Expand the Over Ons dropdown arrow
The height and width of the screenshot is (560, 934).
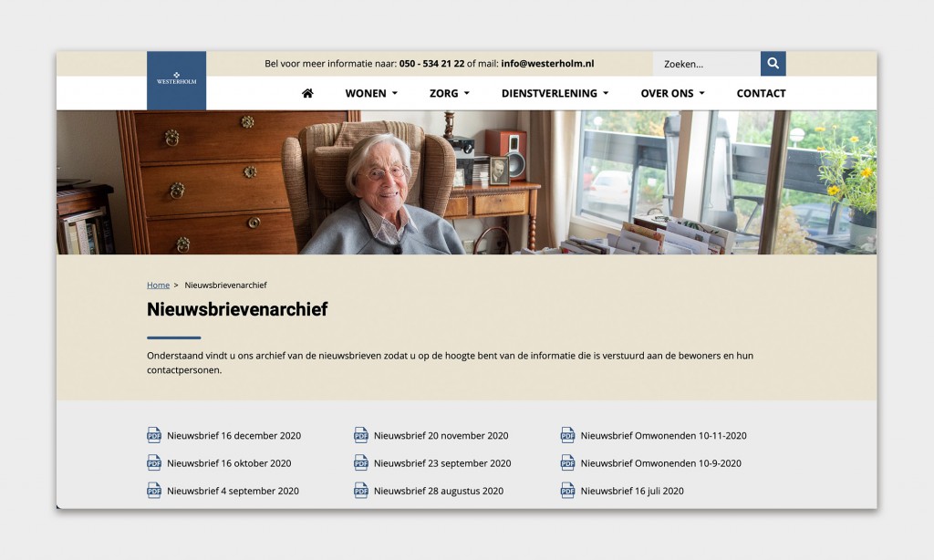pyautogui.click(x=701, y=94)
